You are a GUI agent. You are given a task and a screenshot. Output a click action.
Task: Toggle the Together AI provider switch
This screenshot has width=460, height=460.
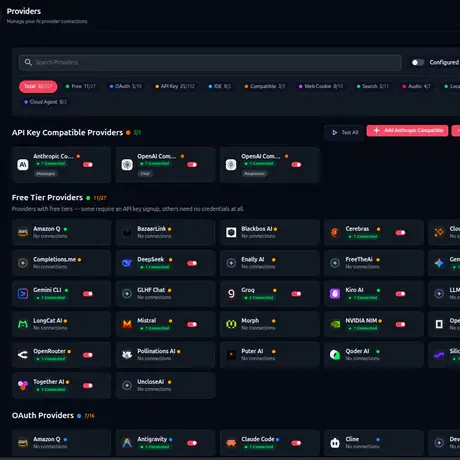tap(88, 385)
